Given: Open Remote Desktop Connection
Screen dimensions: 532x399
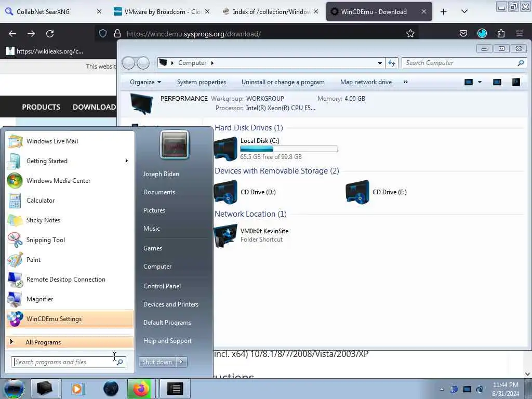Looking at the screenshot, I should pyautogui.click(x=70, y=279).
